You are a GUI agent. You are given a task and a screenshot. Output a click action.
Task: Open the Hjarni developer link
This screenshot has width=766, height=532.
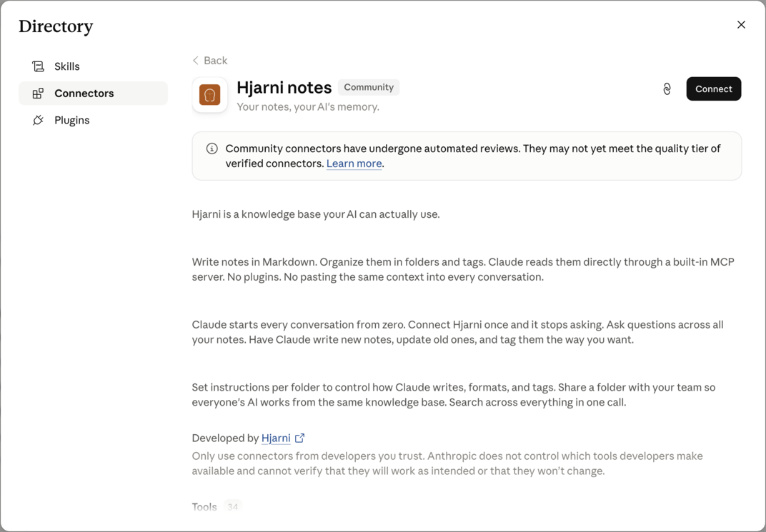click(276, 438)
